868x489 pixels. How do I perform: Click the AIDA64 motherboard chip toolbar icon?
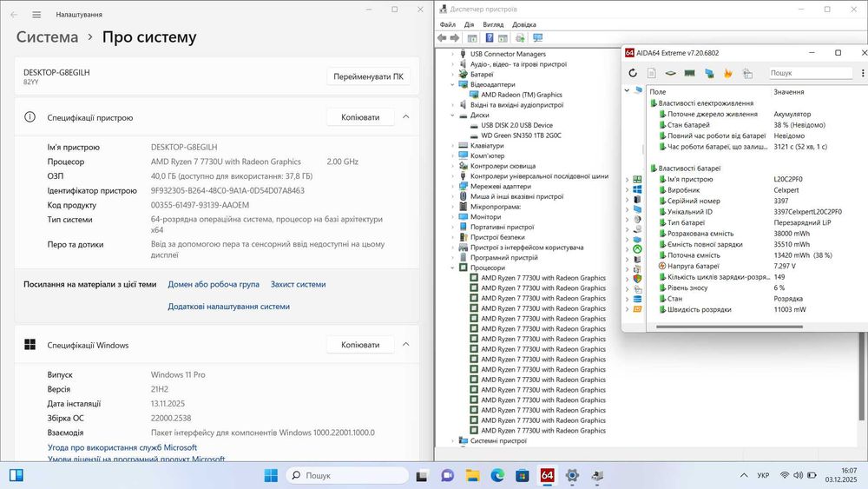[x=670, y=73]
